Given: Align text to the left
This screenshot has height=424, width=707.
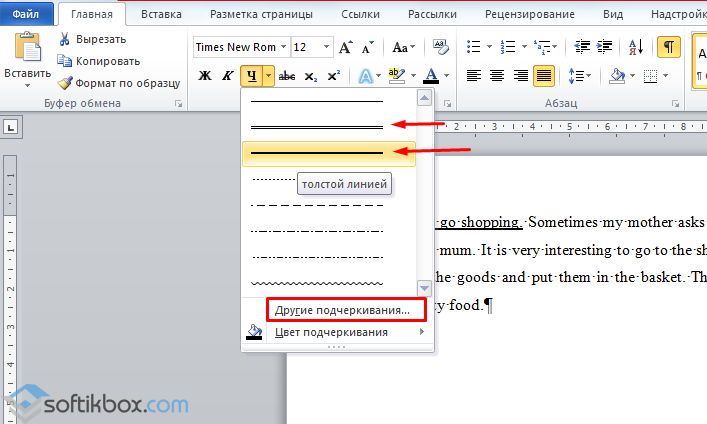Looking at the screenshot, I should click(x=473, y=76).
